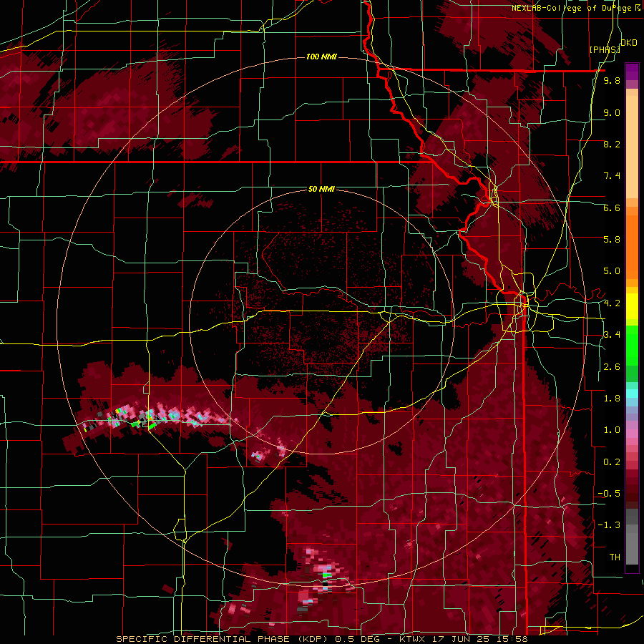Click the [PHAS] legend header
Viewport: 644px width, 644px height.
tap(605, 49)
